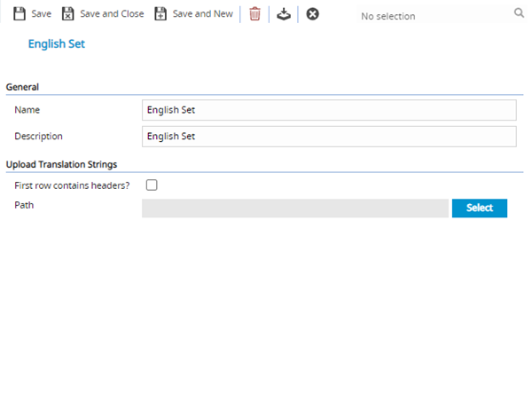Click the English Set page title
Image resolution: width=532 pixels, height=409 pixels.
pos(57,43)
